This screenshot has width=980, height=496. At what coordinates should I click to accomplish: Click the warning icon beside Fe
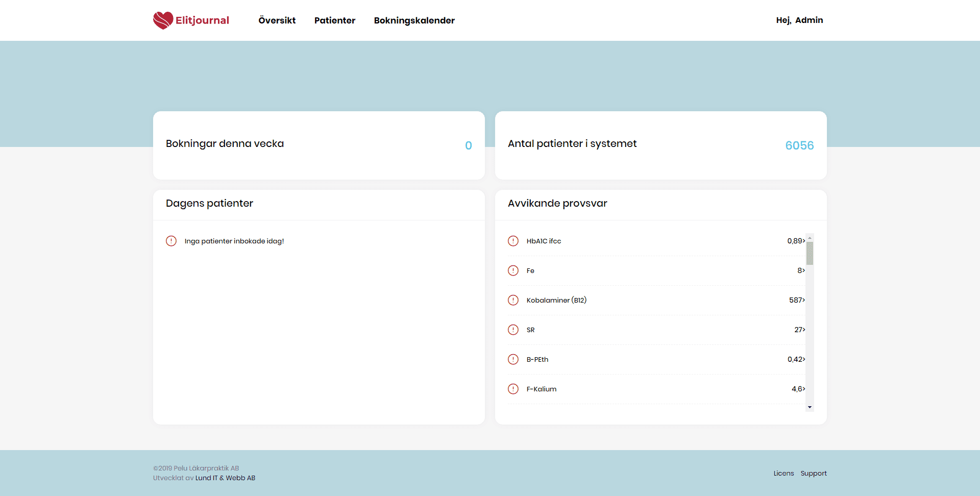[x=513, y=270]
